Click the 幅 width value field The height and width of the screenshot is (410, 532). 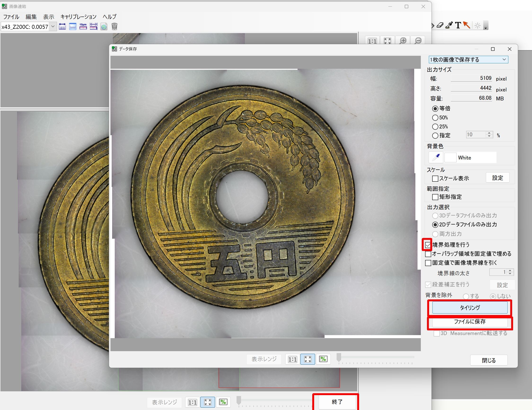coord(471,78)
